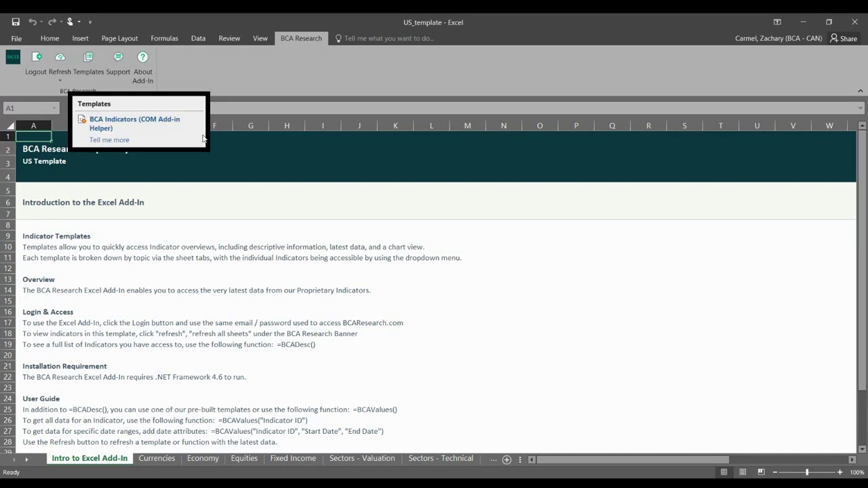Toggle Touch/Mouse mode icon
This screenshot has width=868, height=488.
[69, 22]
